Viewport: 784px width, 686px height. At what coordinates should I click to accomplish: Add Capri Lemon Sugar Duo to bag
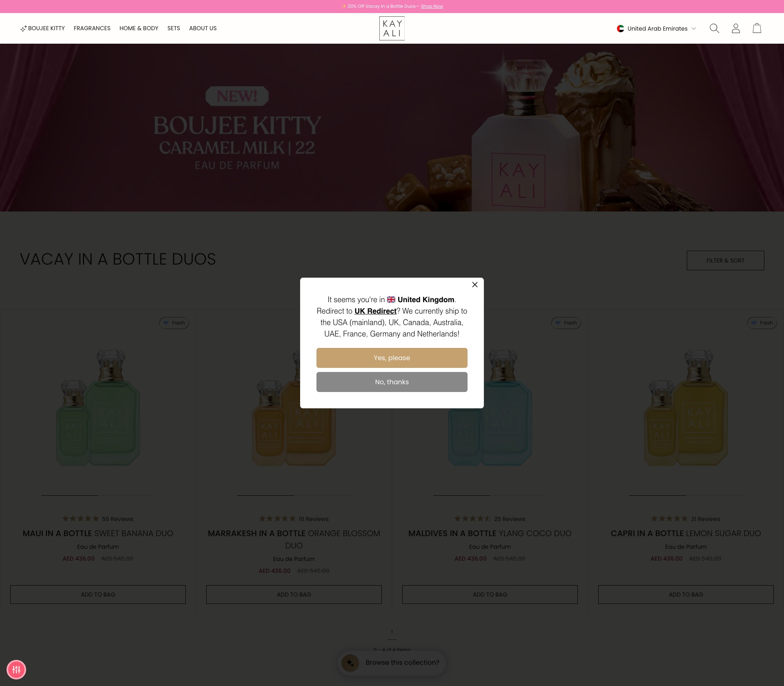click(686, 595)
